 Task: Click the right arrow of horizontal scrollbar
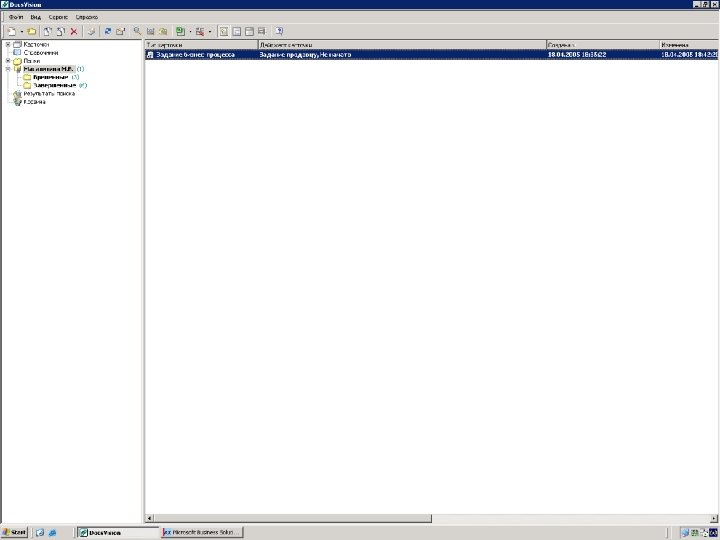(x=714, y=518)
